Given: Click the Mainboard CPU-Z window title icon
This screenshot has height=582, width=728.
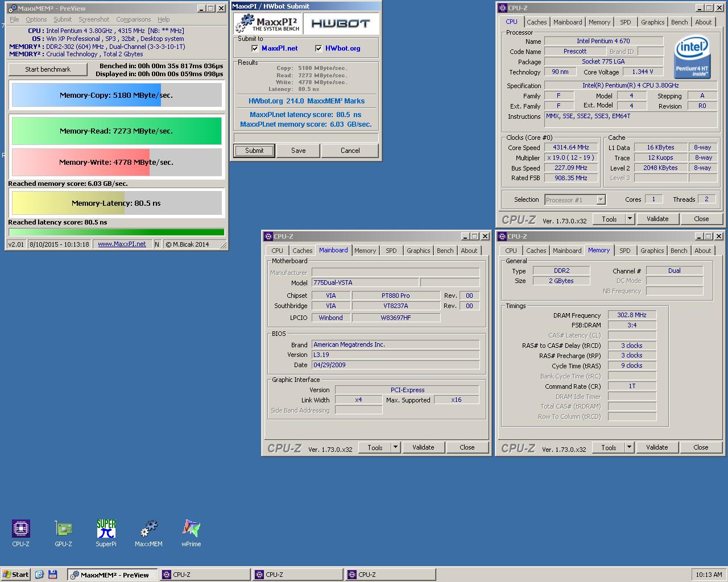Looking at the screenshot, I should pos(268,236).
